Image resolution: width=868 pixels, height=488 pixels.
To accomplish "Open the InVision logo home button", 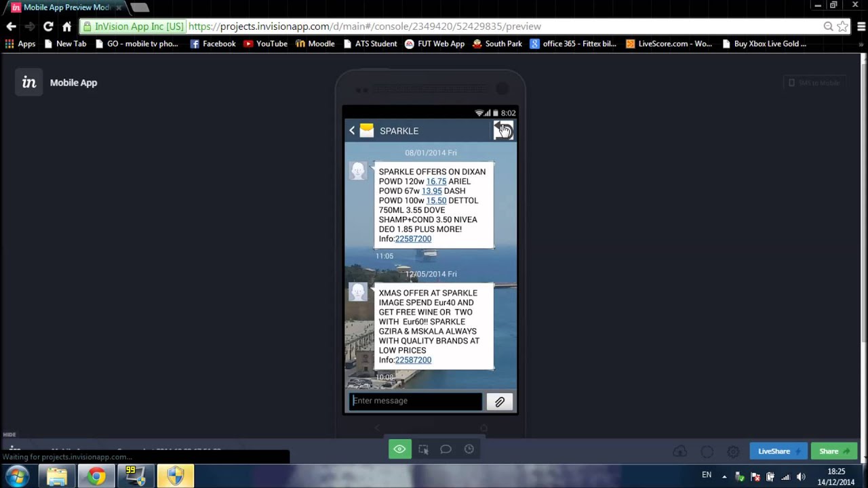I will pyautogui.click(x=29, y=82).
